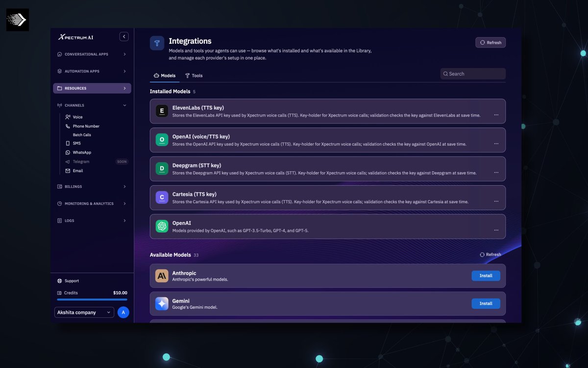The height and width of the screenshot is (368, 588).
Task: Open Email channel page
Action: point(78,171)
